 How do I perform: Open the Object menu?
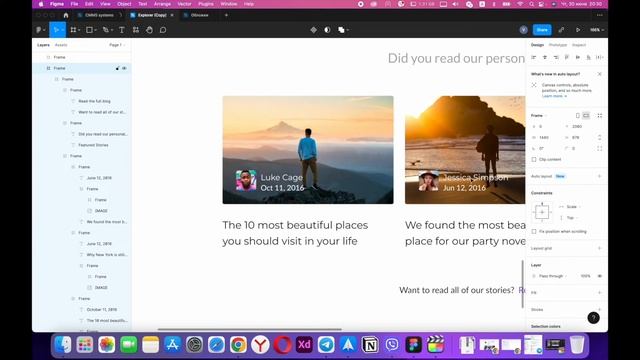click(124, 4)
